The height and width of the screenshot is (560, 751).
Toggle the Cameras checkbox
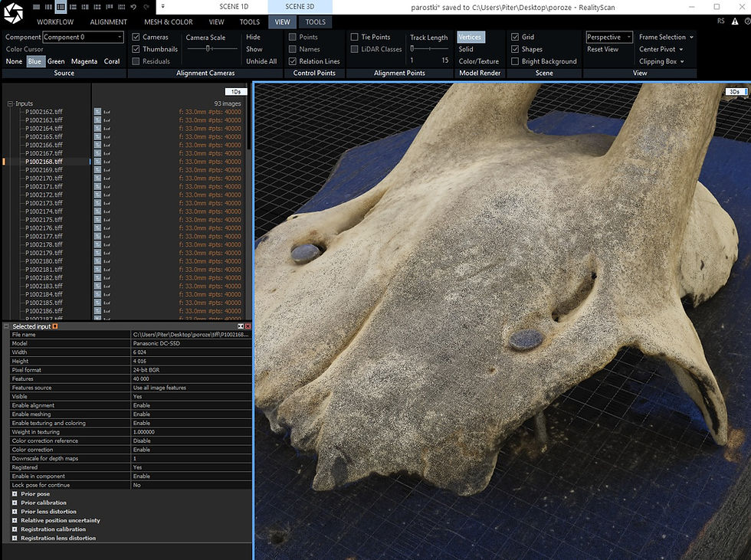(x=136, y=37)
